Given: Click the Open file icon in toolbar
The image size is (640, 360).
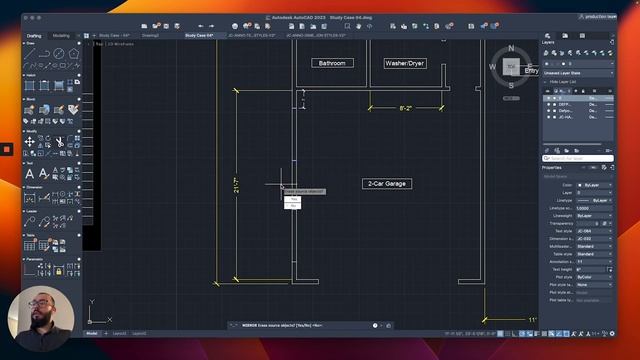Looking at the screenshot, I should 156,26.
